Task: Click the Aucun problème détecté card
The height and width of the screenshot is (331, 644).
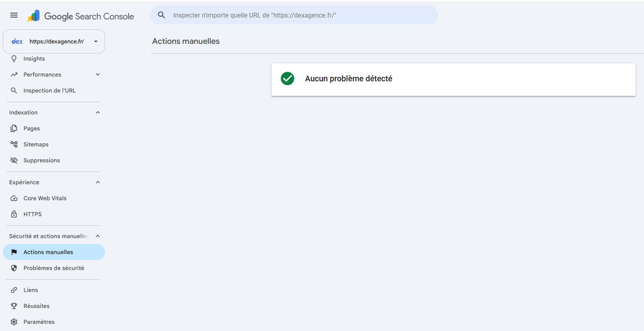Action: pos(453,79)
